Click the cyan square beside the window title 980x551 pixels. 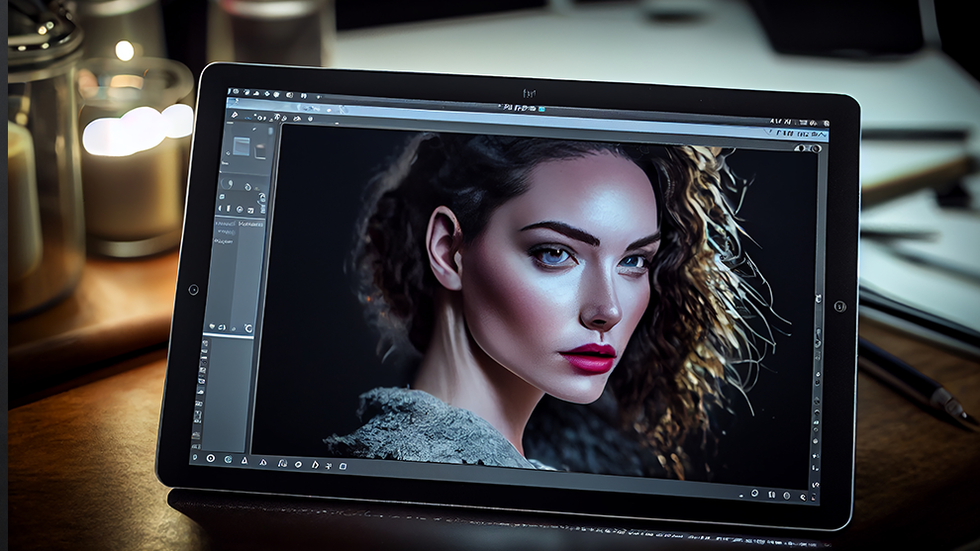pyautogui.click(x=541, y=109)
